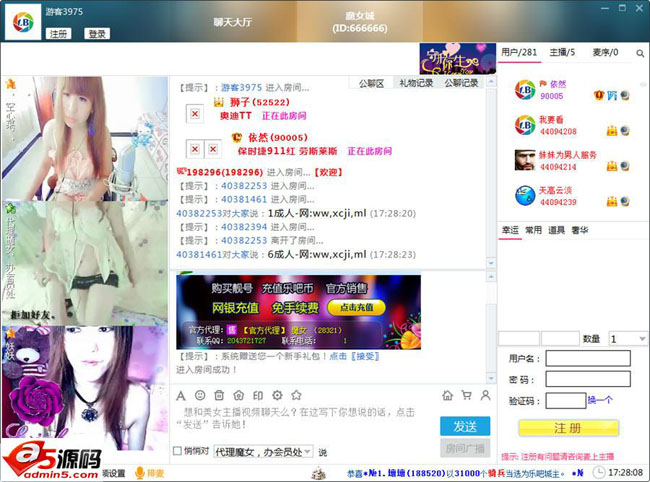Switch to the 主播/5 tab
Screen dimensions: 650x482
(x=562, y=52)
